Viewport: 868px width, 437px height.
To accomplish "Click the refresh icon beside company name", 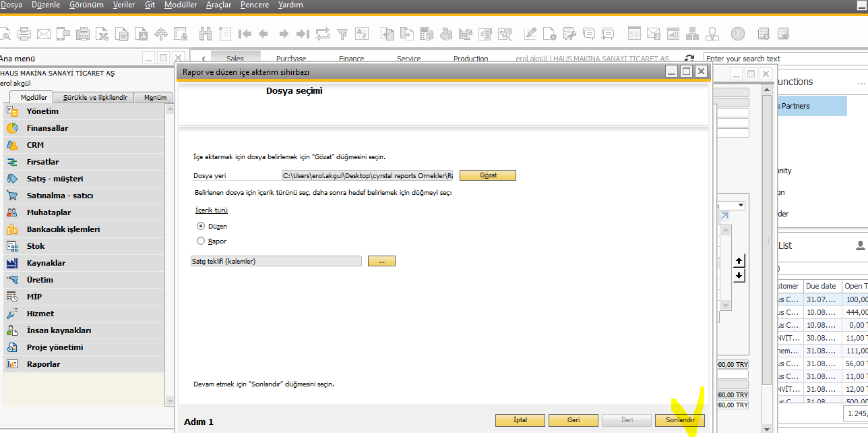I will pos(689,59).
